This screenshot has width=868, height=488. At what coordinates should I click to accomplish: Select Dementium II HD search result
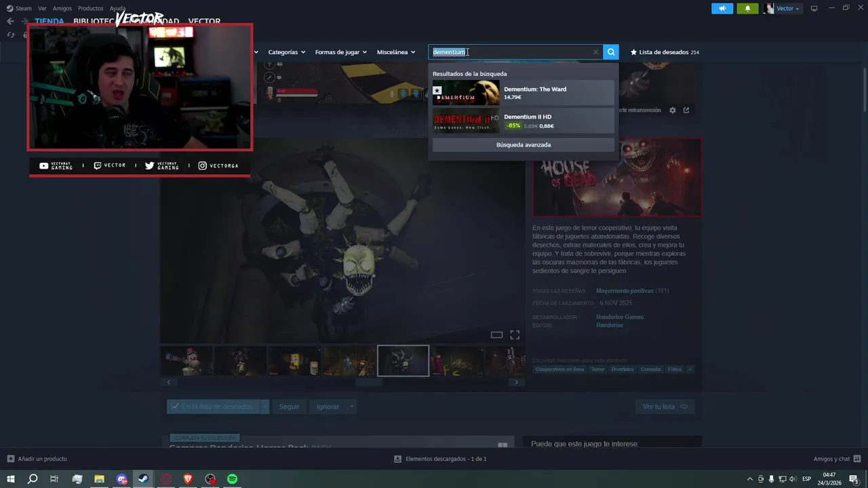tap(524, 121)
